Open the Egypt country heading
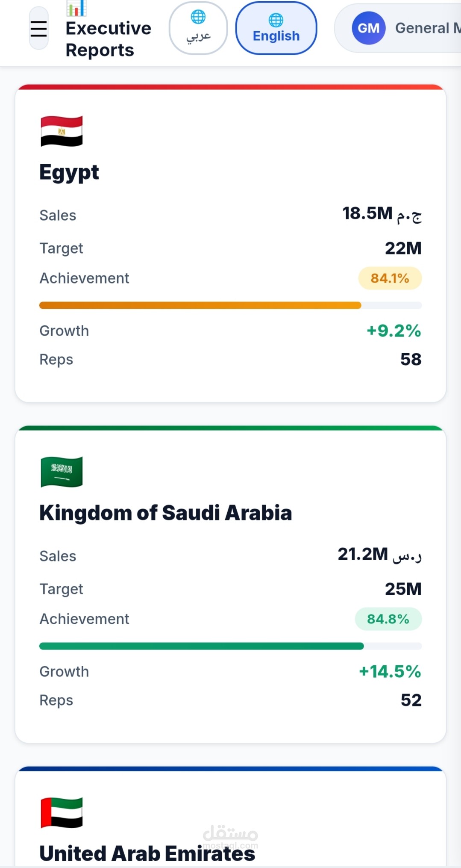Viewport: 461px width, 868px height. [69, 172]
